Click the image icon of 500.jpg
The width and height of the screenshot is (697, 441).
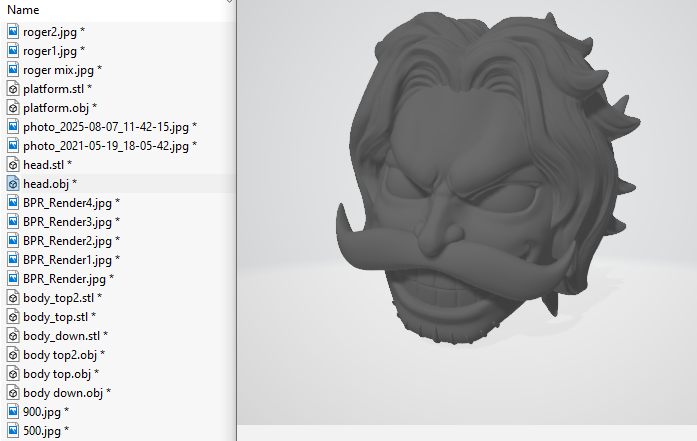[13, 431]
